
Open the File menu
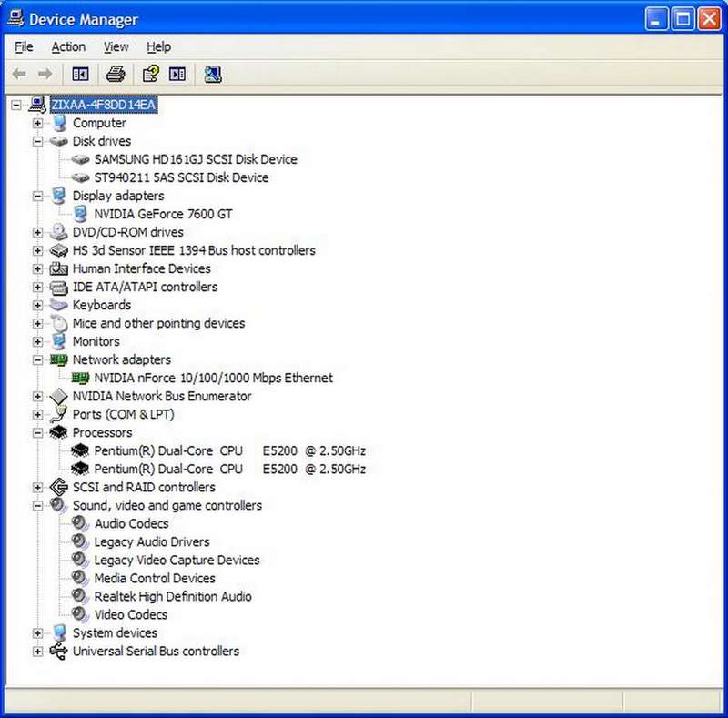click(x=24, y=47)
